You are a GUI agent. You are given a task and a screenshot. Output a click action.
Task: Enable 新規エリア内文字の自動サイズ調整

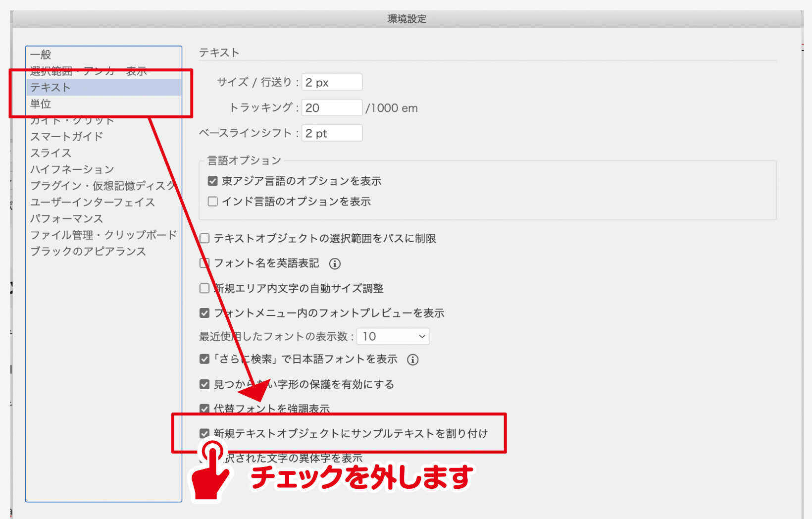[204, 288]
